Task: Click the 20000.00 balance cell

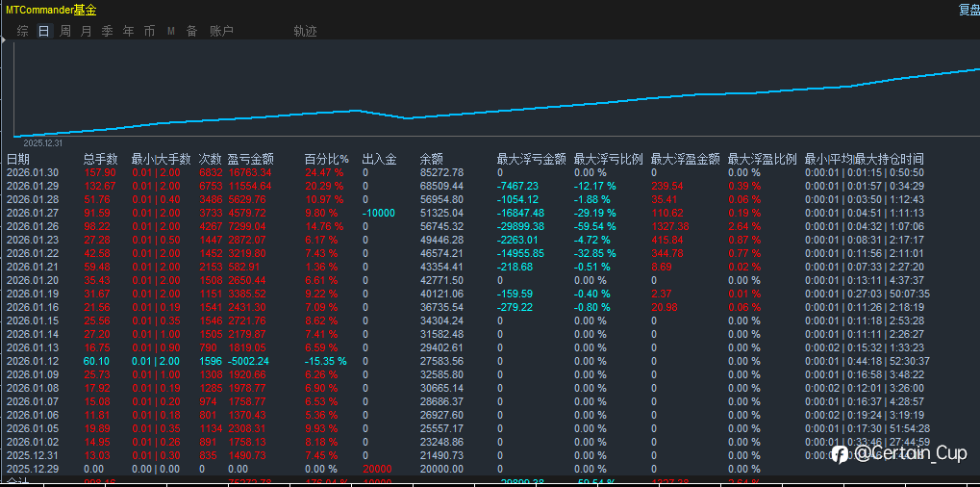Action: click(x=441, y=469)
